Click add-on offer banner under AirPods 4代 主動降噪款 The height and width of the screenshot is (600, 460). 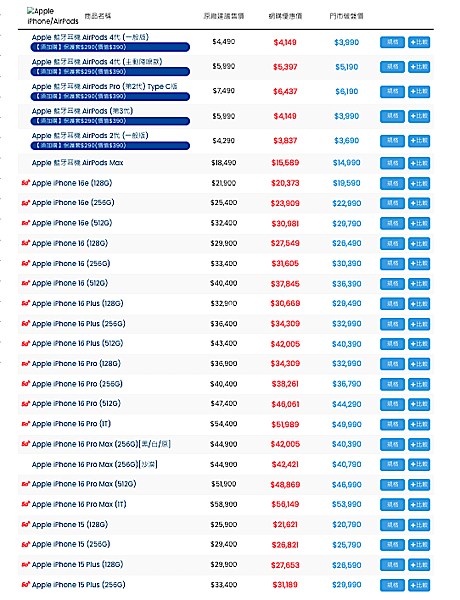pyautogui.click(x=110, y=72)
